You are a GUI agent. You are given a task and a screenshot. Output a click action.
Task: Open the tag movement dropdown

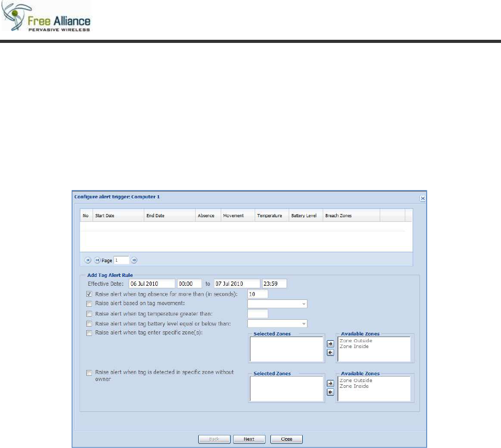point(303,304)
